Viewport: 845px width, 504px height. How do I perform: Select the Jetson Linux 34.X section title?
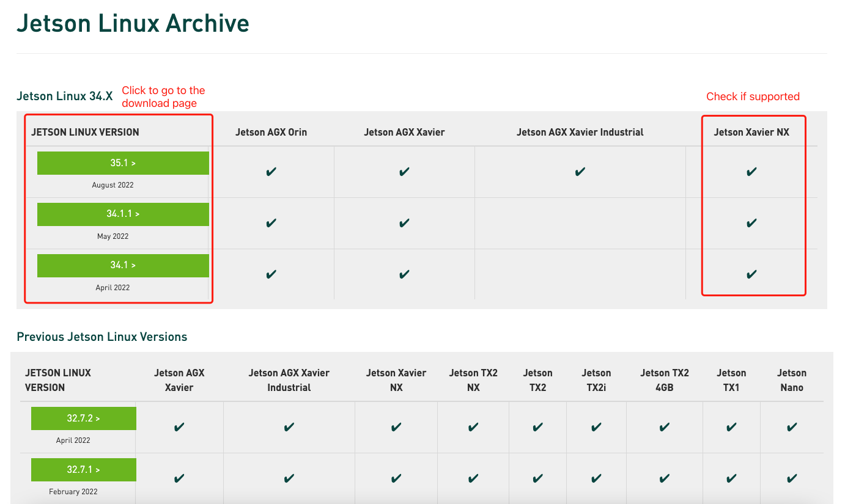[x=65, y=96]
